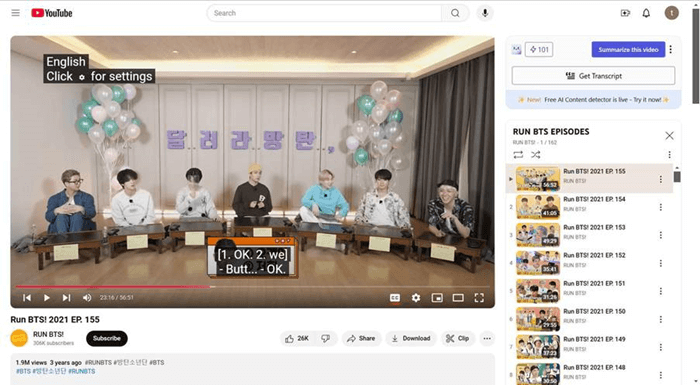Click Get Transcript button

593,76
